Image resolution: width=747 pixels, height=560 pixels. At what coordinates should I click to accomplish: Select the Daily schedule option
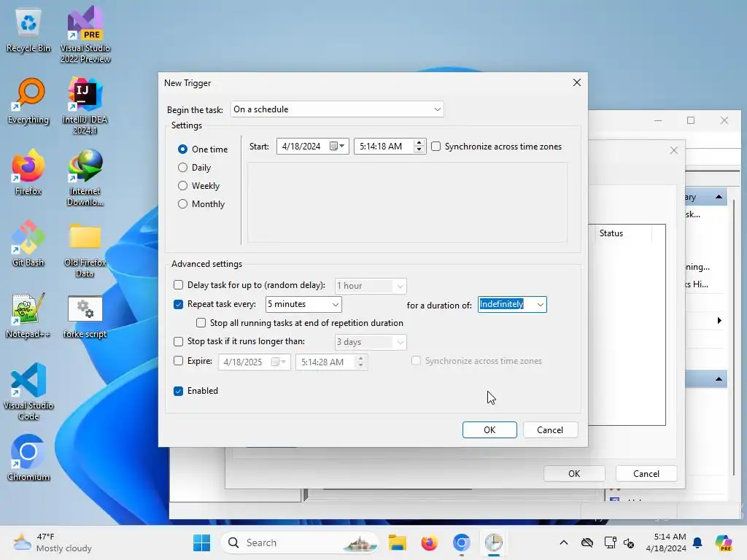pyautogui.click(x=182, y=168)
